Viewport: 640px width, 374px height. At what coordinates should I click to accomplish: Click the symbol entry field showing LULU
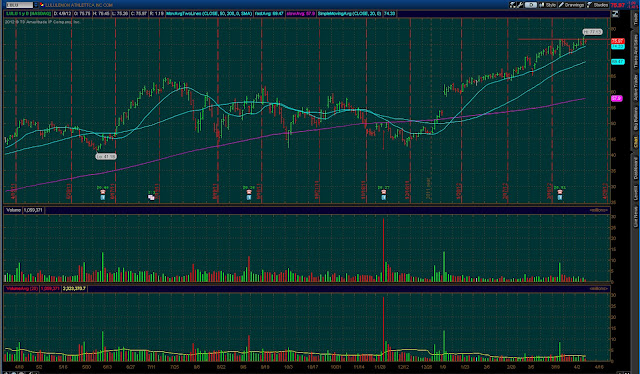click(x=19, y=5)
